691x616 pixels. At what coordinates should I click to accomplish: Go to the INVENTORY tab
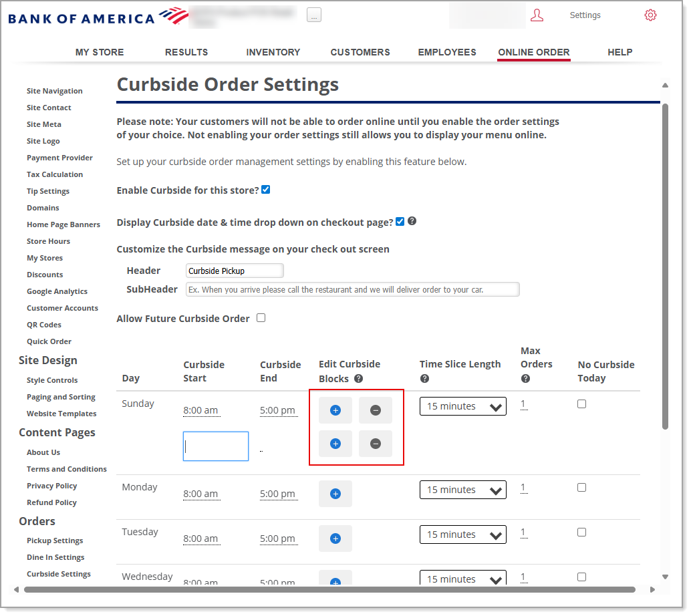click(x=273, y=52)
